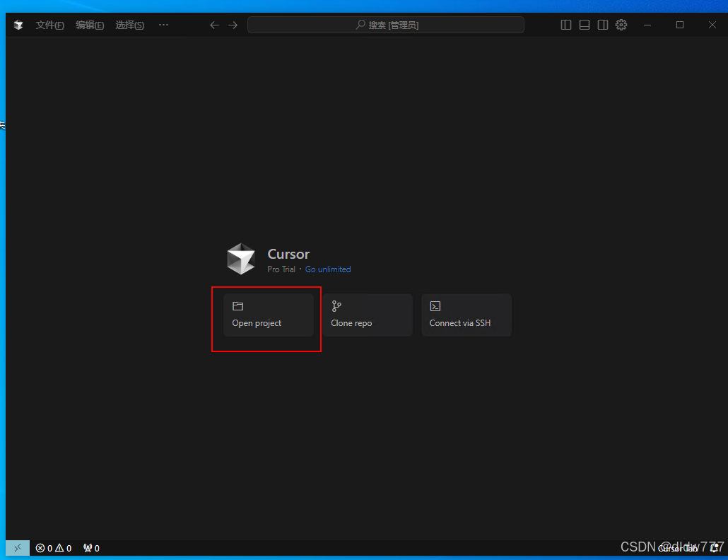Click the Pro Trial label
728x560 pixels.
tap(281, 269)
